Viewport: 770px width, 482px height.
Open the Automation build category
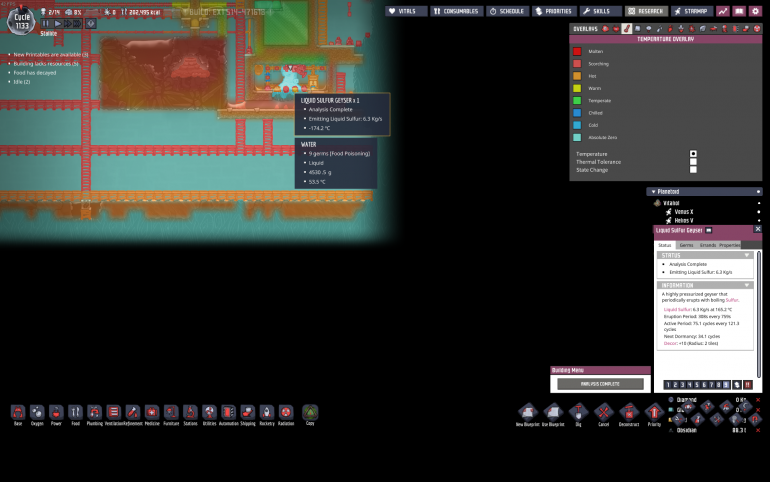click(229, 413)
